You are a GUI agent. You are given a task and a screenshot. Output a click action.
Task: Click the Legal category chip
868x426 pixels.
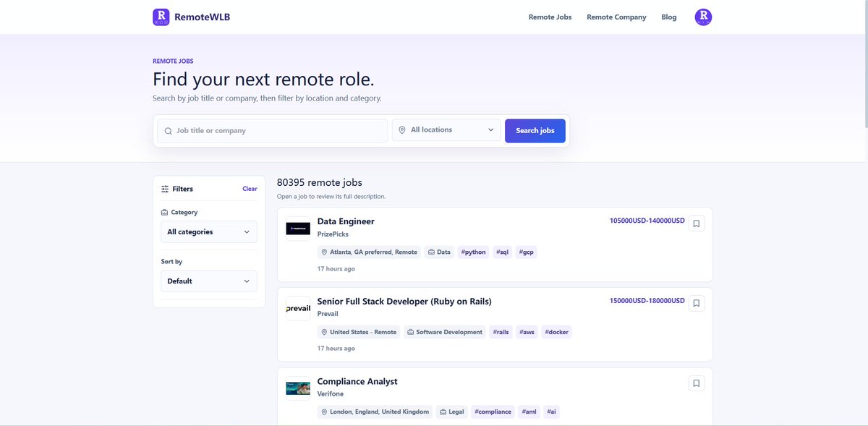452,412
